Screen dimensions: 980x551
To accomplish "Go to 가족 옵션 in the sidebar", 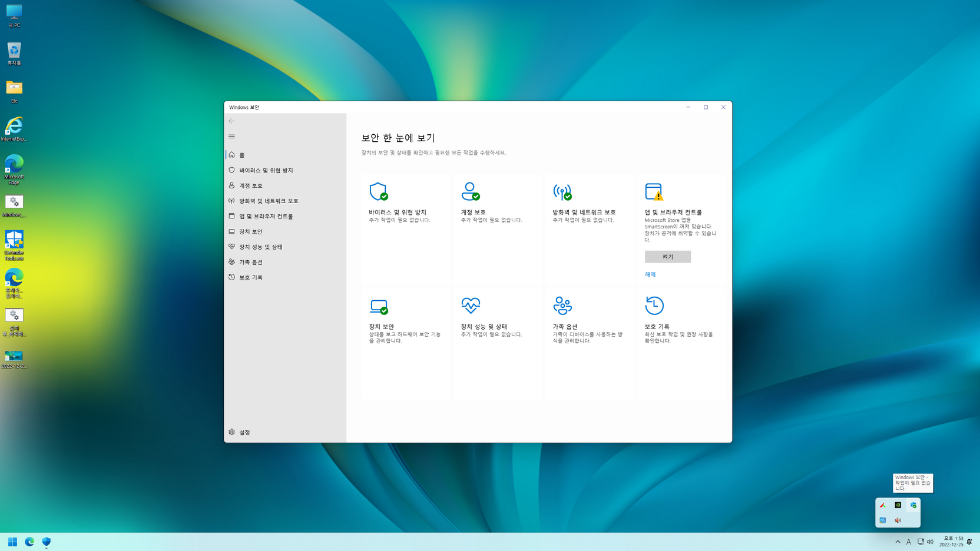I will (x=285, y=262).
